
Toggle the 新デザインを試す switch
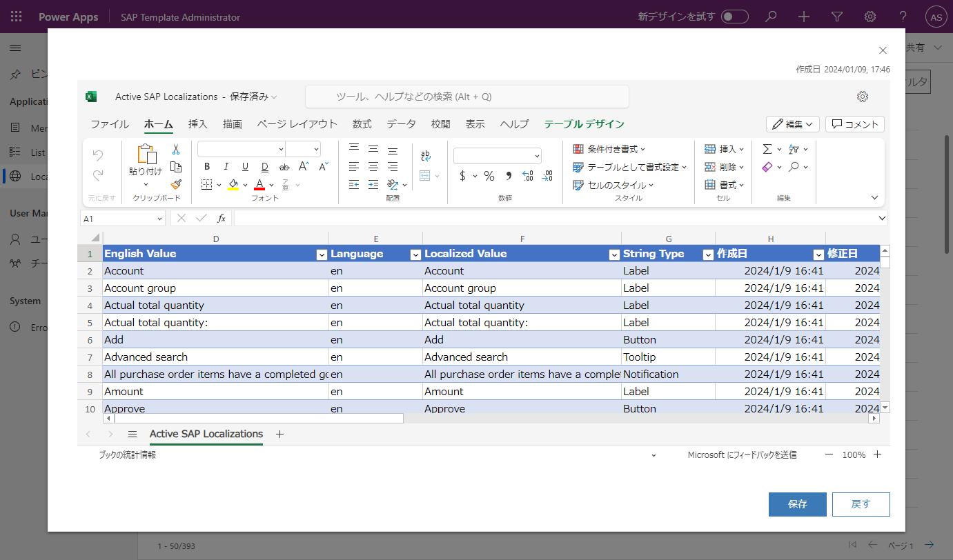[735, 17]
